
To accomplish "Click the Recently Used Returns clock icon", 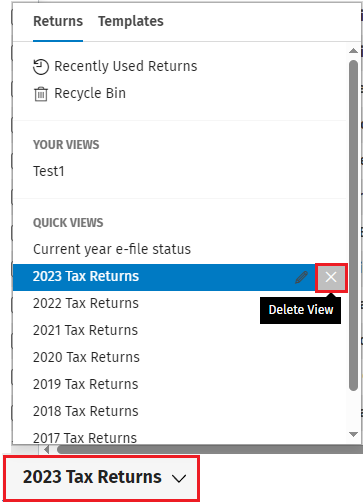I will 41,67.
